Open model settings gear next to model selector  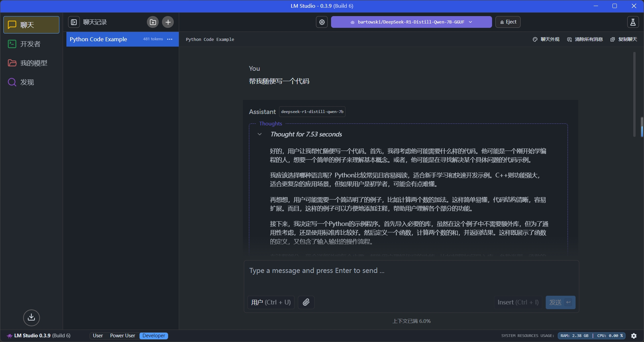click(322, 22)
